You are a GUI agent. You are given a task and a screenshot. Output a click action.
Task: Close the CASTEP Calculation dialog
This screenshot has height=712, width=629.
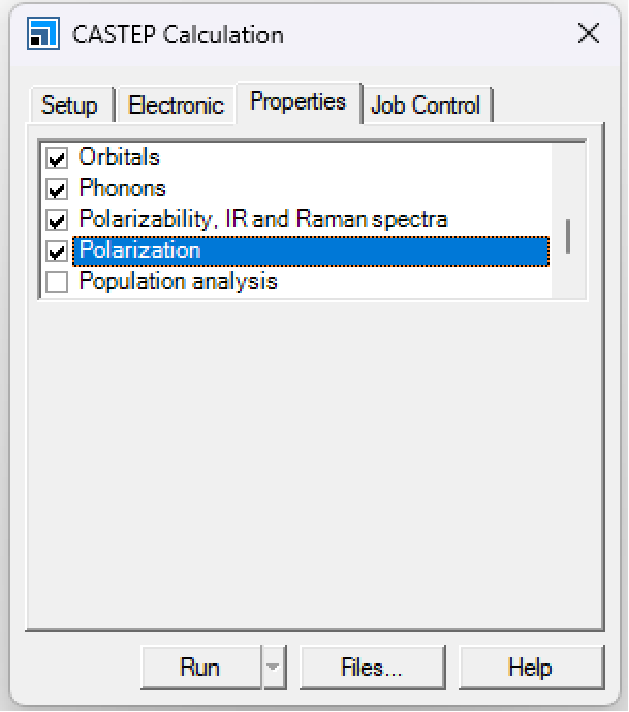pyautogui.click(x=588, y=34)
